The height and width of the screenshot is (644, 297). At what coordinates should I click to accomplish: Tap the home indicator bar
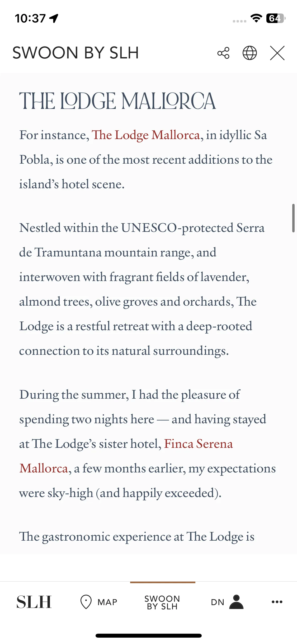coord(149,636)
